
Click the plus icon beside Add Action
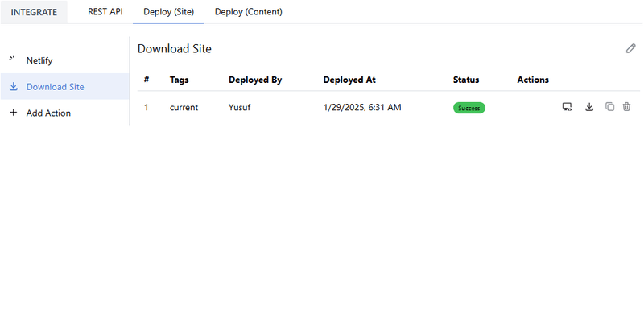click(13, 113)
